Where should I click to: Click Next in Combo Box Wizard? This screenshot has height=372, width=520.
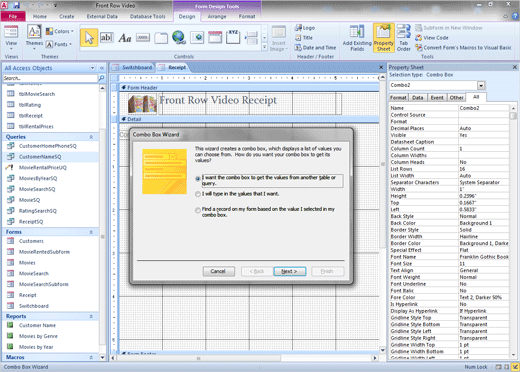tap(289, 271)
